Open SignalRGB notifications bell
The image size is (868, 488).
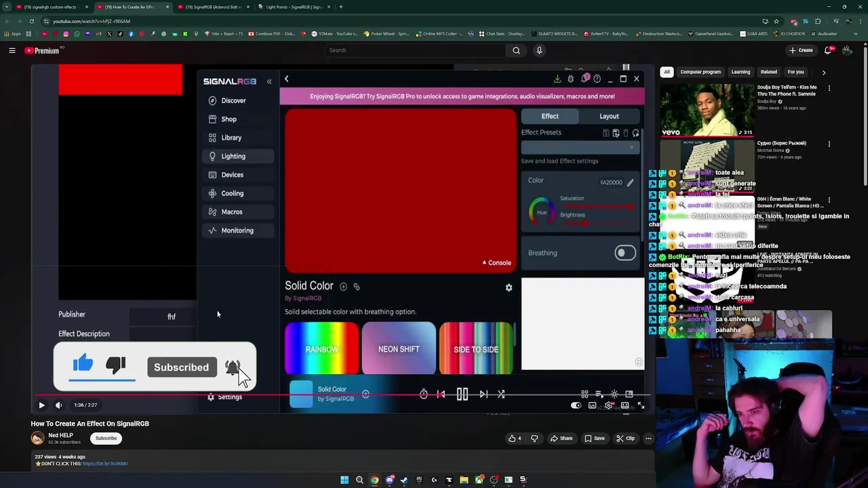584,79
